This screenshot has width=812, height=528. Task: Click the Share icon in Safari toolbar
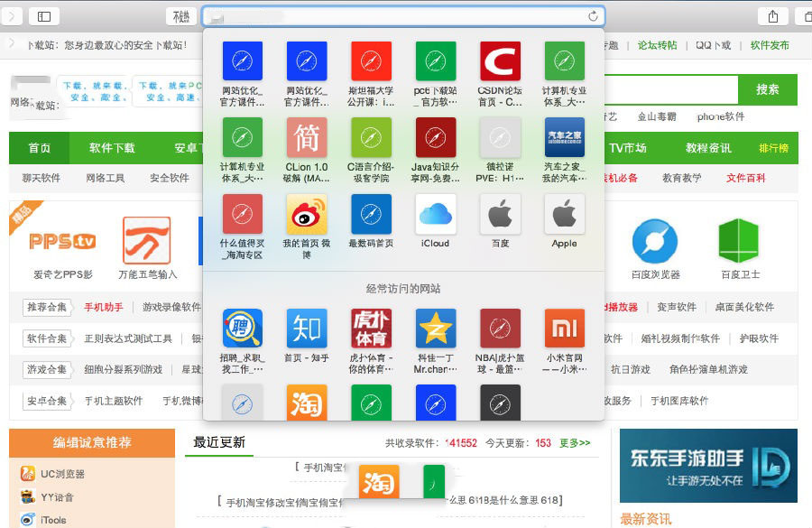(x=771, y=15)
